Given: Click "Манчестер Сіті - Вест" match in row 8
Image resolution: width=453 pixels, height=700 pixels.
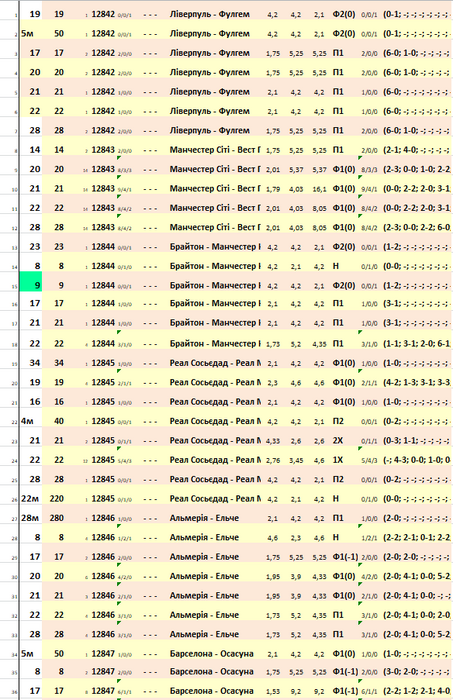Looking at the screenshot, I should tap(215, 150).
